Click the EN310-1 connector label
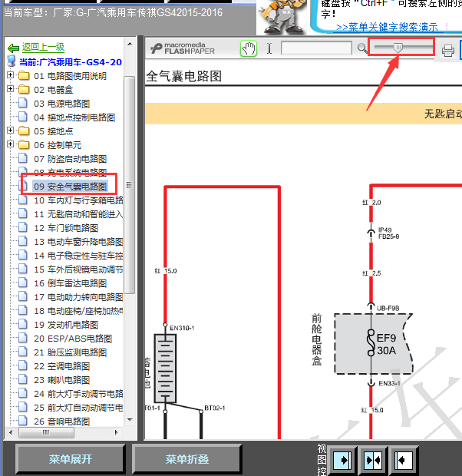The image size is (462, 476). click(182, 328)
